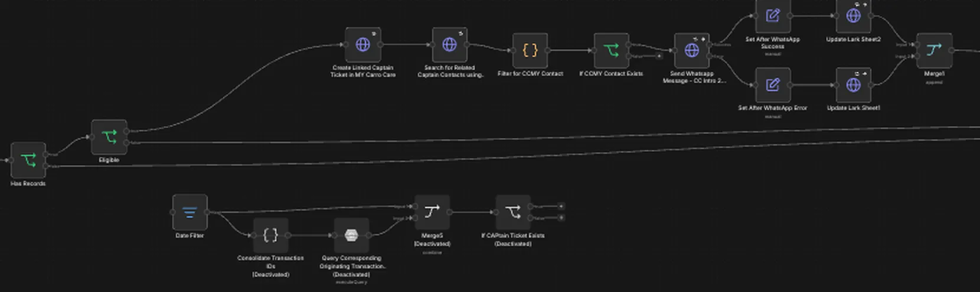Click the 'Merge5 (Deactivated)' label

pyautogui.click(x=432, y=239)
